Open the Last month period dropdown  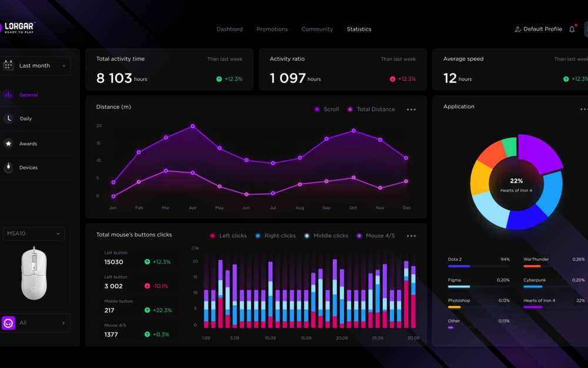coord(35,66)
